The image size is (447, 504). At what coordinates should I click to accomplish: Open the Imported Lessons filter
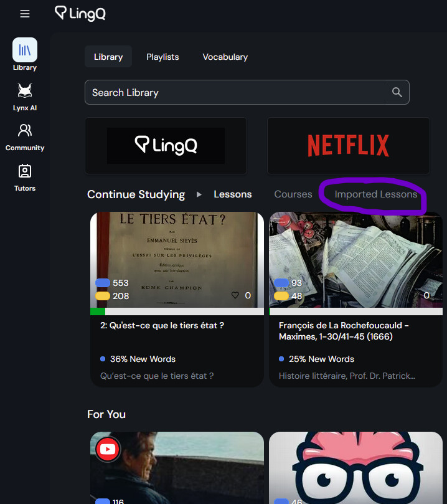pos(375,194)
